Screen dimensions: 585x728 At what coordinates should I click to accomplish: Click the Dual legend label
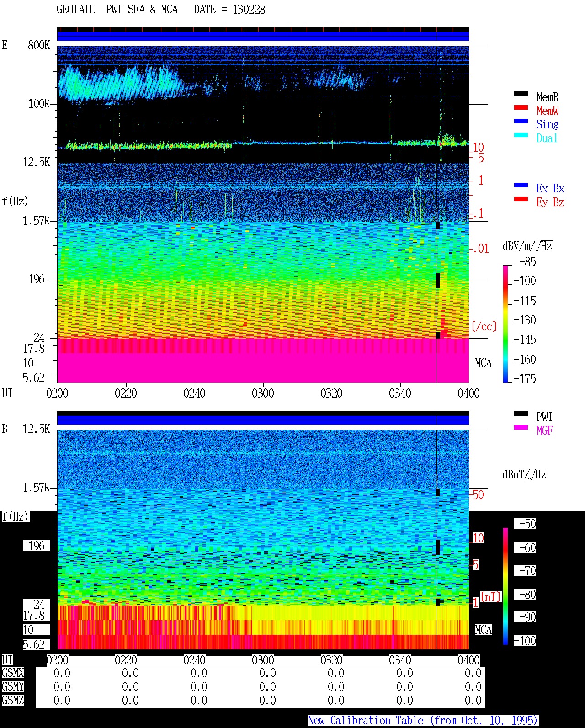(x=547, y=138)
